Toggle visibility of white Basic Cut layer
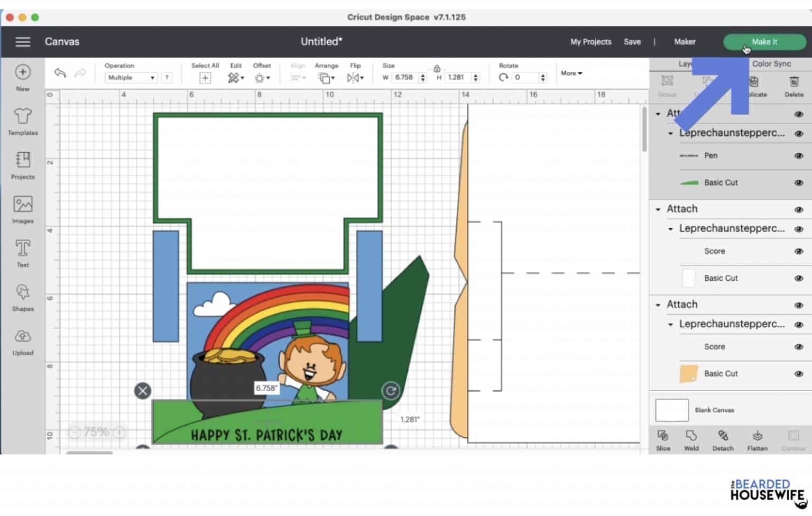This screenshot has width=812, height=516. coord(799,279)
